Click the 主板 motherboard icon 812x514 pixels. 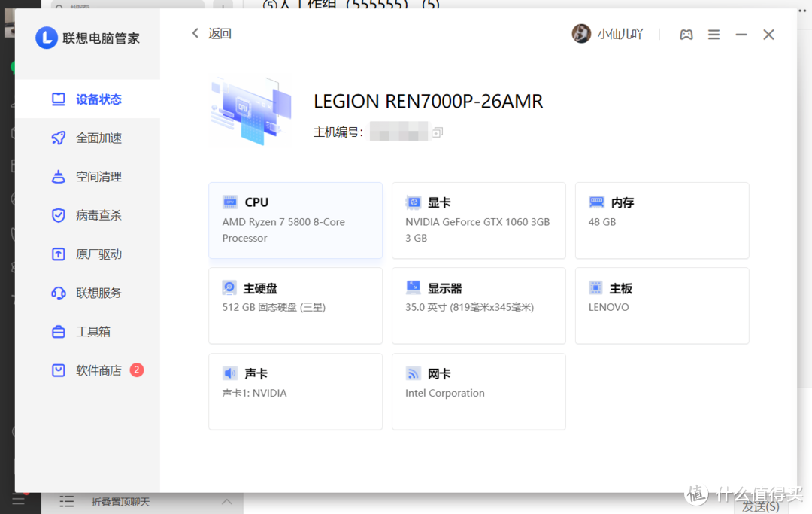(x=595, y=287)
